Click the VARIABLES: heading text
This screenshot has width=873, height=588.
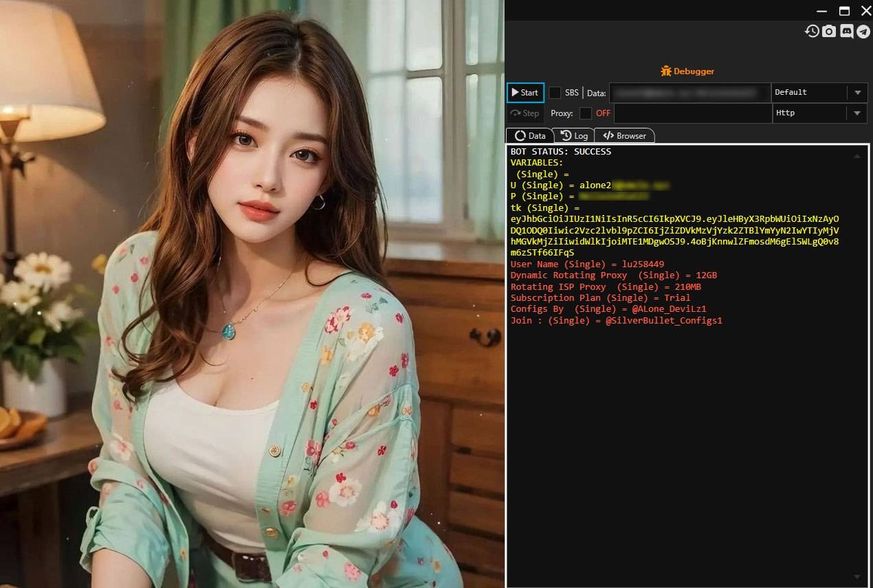[536, 163]
